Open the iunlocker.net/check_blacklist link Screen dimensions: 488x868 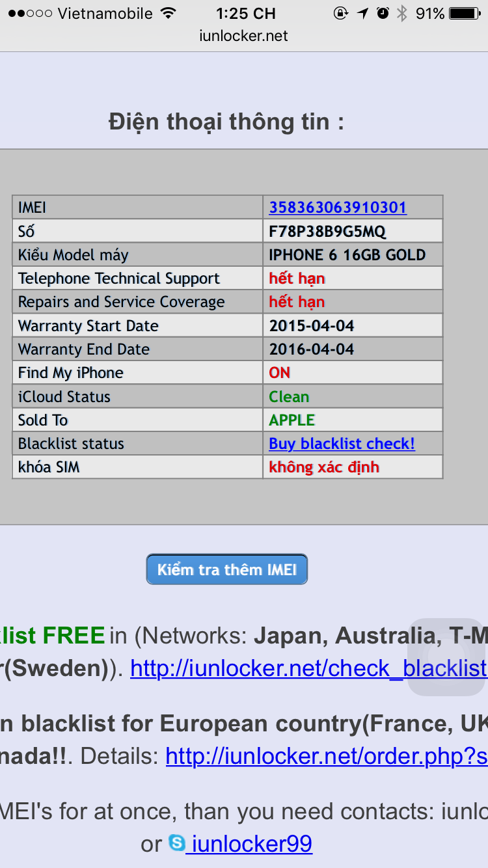[309, 668]
